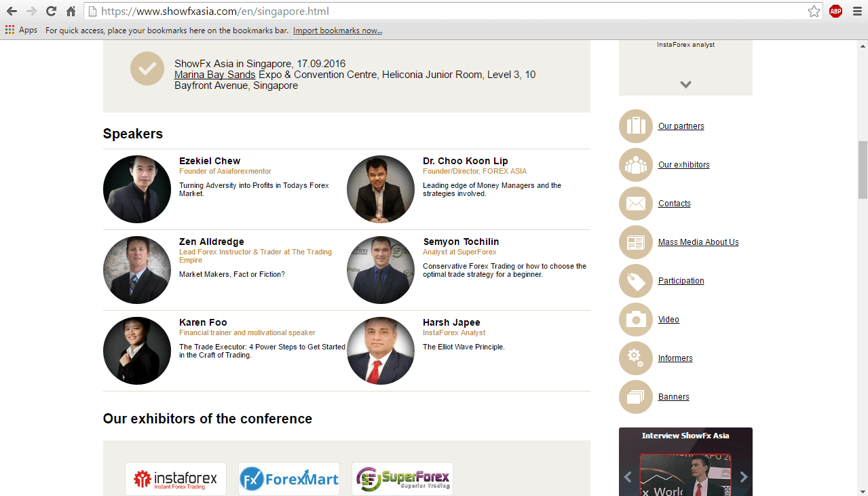
Task: Select the Harsh Japee speaker name
Action: (x=451, y=322)
